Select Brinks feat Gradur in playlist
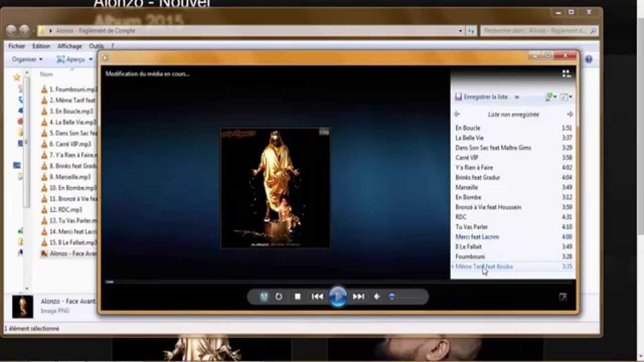The image size is (644, 362). (513, 177)
